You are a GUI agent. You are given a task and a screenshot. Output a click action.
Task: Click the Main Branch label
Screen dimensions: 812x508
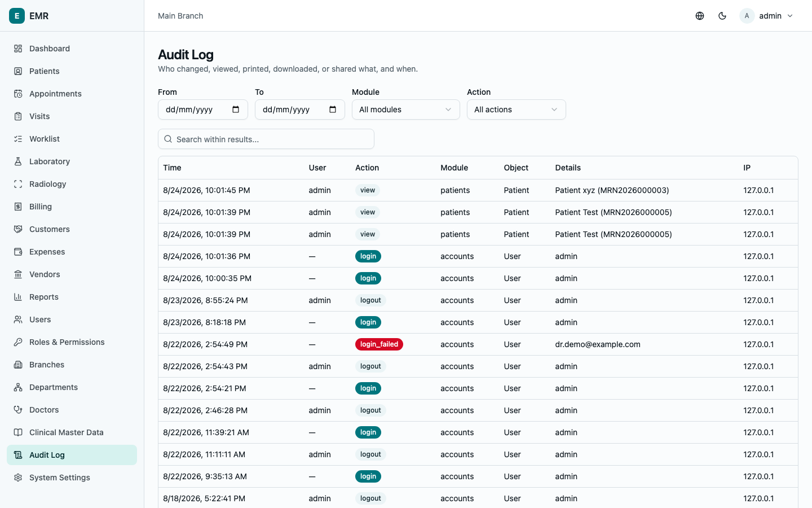click(180, 16)
